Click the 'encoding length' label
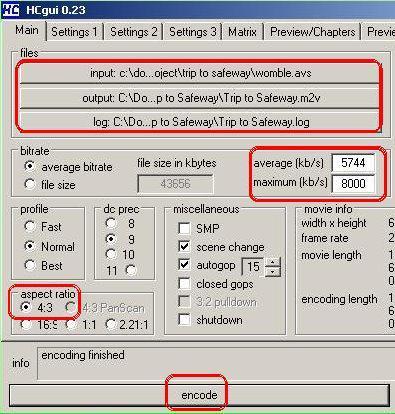 point(339,299)
